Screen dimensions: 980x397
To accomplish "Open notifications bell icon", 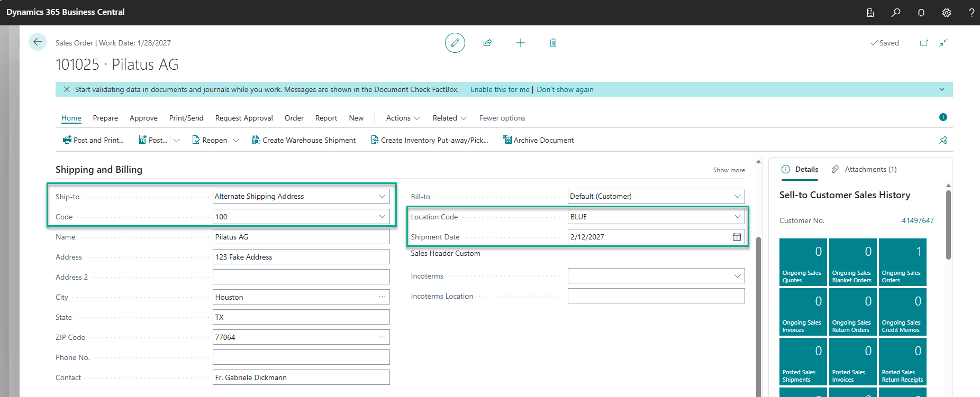I will coord(921,12).
